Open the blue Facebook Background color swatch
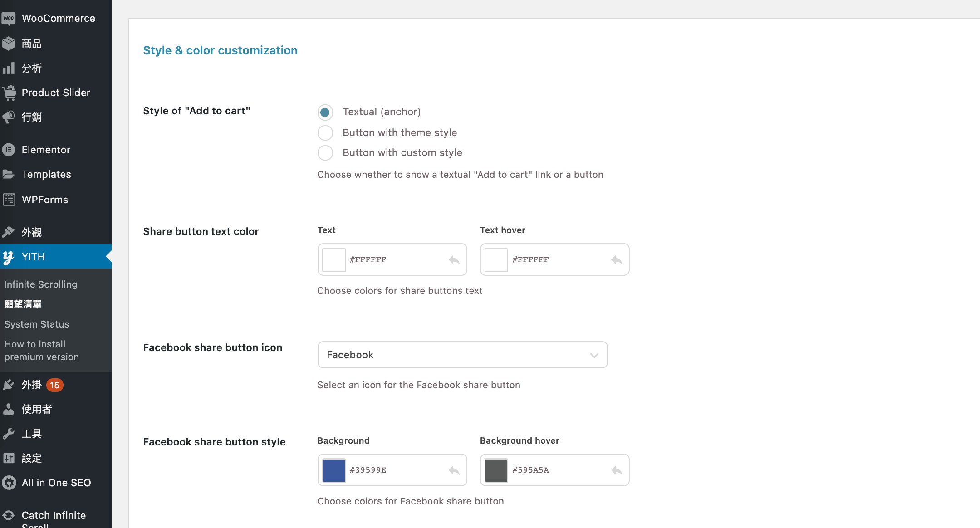This screenshot has width=980, height=528. pyautogui.click(x=334, y=470)
